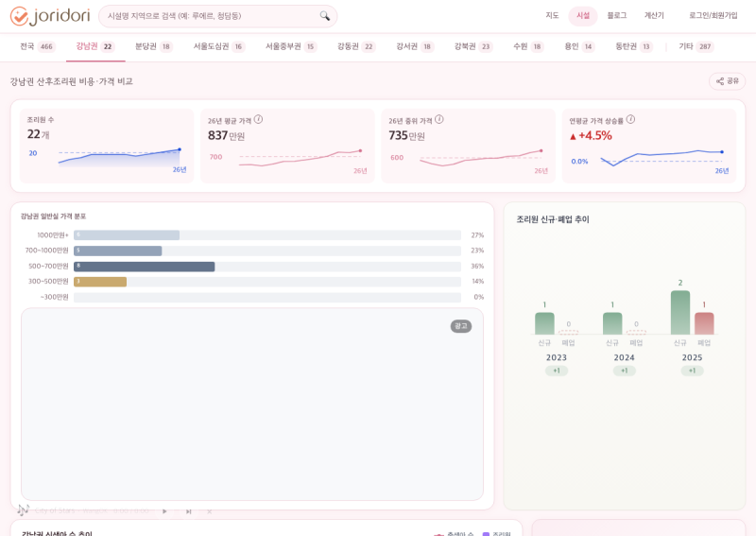Click the +1 badge under 2025
Screen dimensions: 756x536
click(692, 371)
